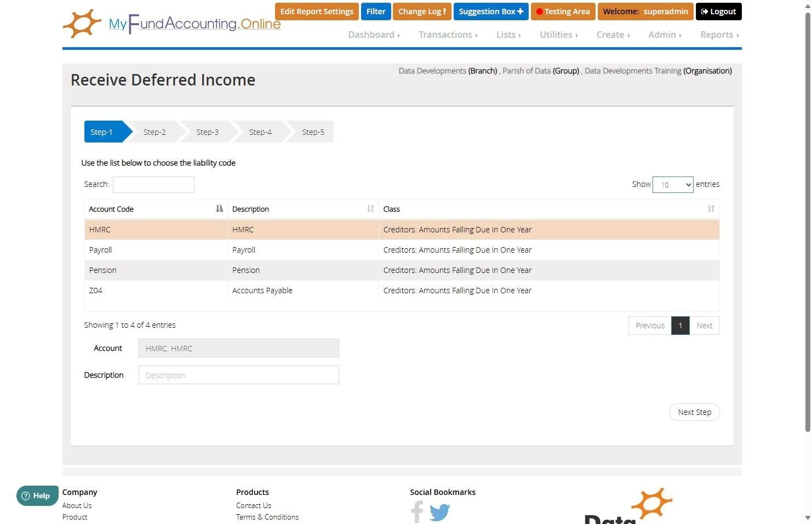Click the MyFundAccounting.Online sun logo
The width and height of the screenshot is (812, 524).
tap(82, 24)
